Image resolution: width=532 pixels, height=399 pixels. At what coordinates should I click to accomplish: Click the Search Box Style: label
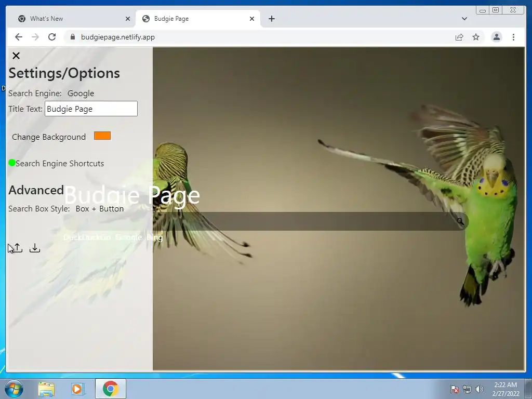pos(39,209)
